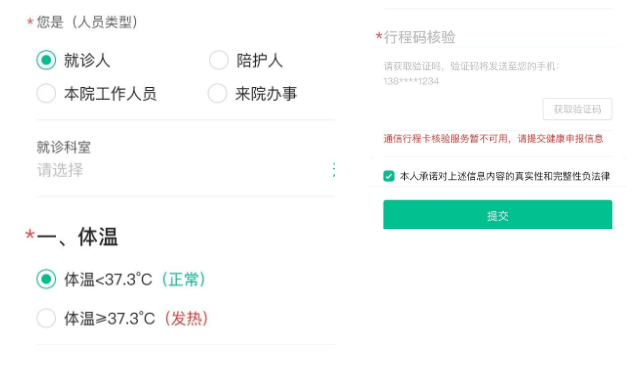Click the 行程码核验 section heading

(x=419, y=37)
